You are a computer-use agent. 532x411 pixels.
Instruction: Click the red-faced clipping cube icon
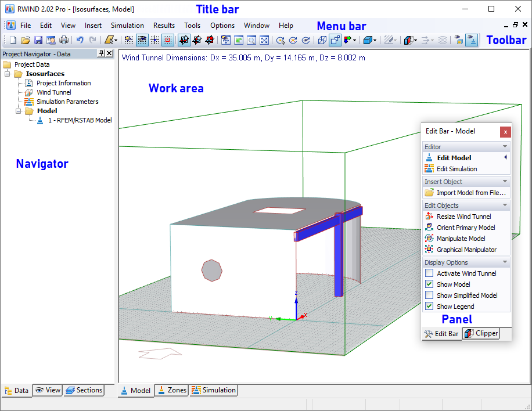tap(408, 40)
